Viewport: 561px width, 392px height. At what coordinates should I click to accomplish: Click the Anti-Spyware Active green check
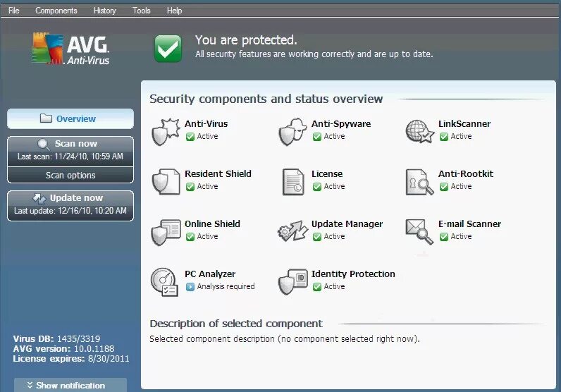tap(317, 137)
